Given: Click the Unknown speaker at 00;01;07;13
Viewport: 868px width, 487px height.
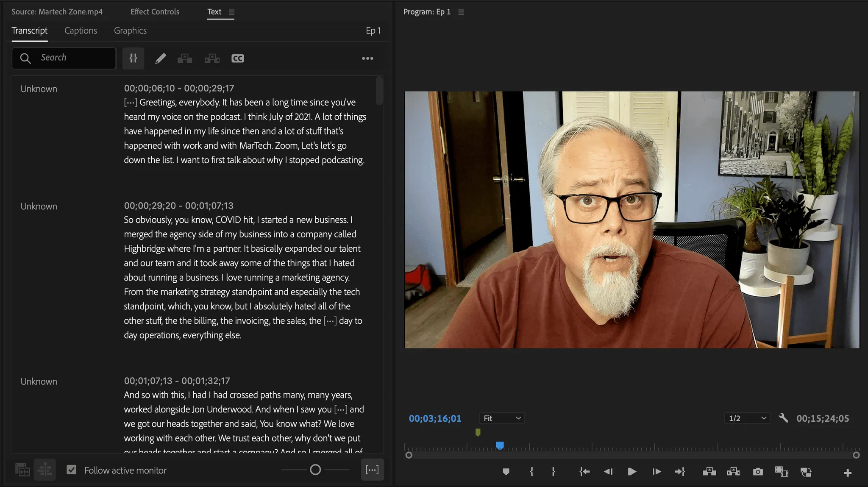Looking at the screenshot, I should pos(39,381).
